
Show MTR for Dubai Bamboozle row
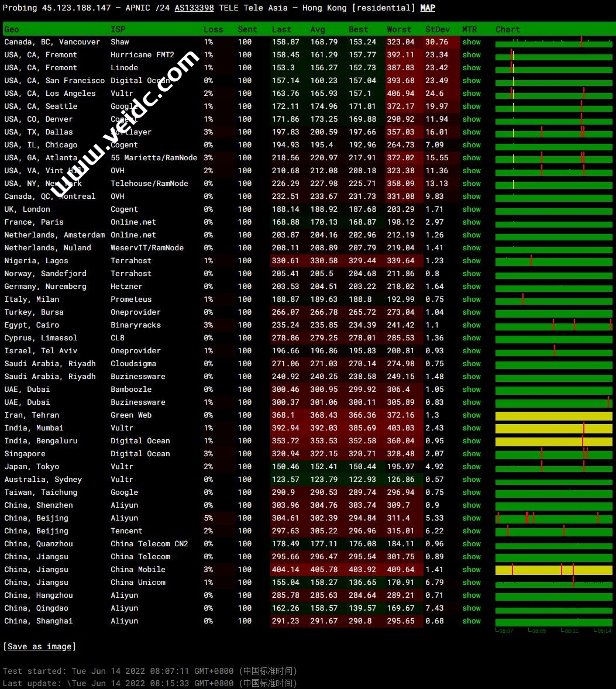472,390
